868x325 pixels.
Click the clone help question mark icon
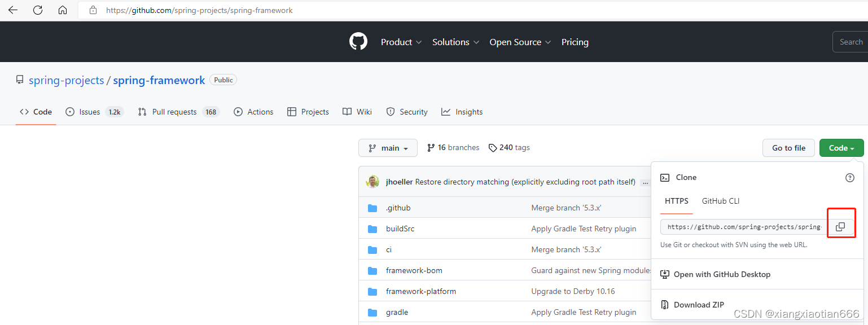pyautogui.click(x=849, y=178)
